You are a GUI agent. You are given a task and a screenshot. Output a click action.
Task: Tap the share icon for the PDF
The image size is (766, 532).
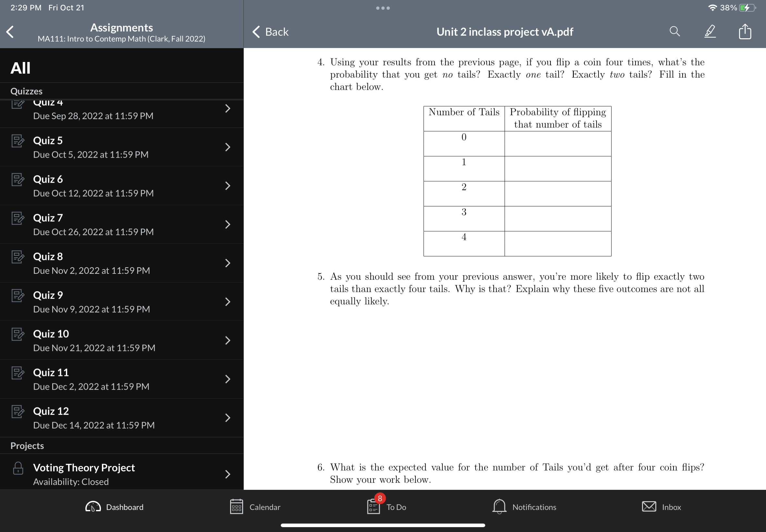(745, 31)
